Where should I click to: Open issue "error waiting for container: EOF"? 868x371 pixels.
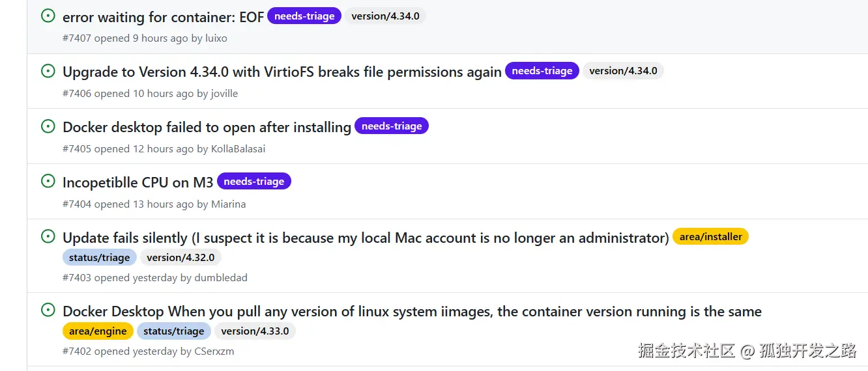(163, 17)
